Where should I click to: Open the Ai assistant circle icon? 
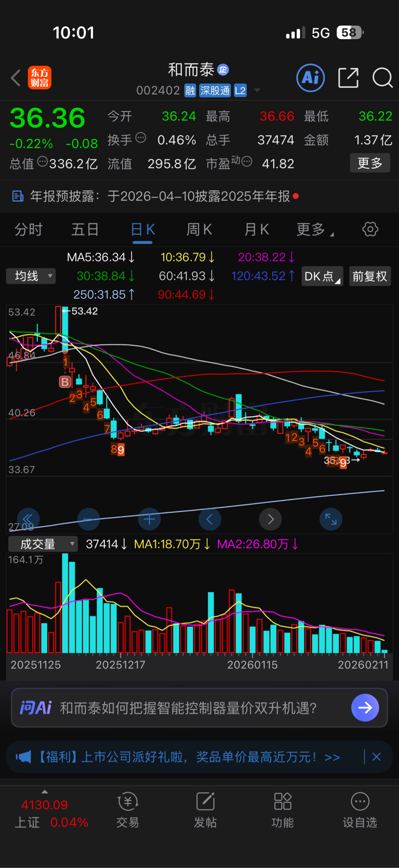(x=311, y=78)
